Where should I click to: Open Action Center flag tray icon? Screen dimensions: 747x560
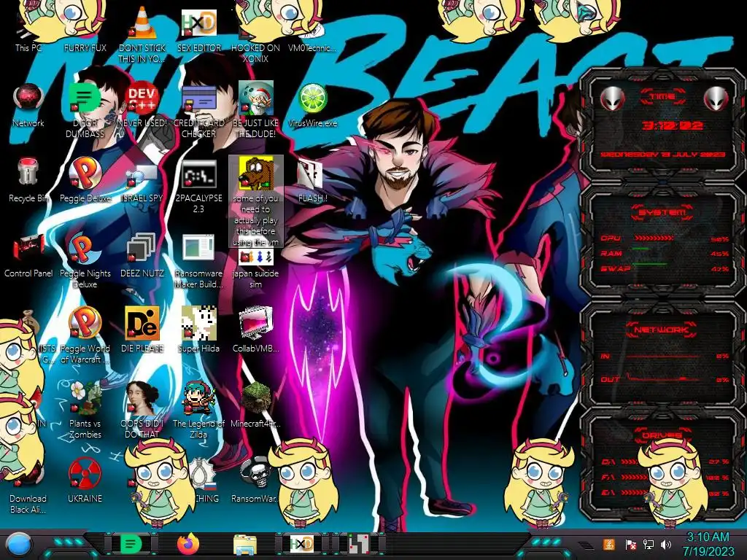[x=631, y=545]
